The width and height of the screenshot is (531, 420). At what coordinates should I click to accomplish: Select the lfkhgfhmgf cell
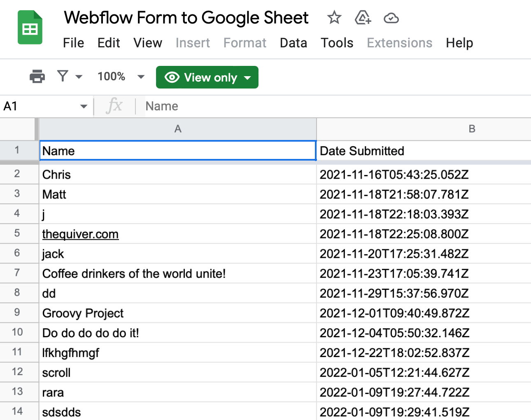pos(178,352)
